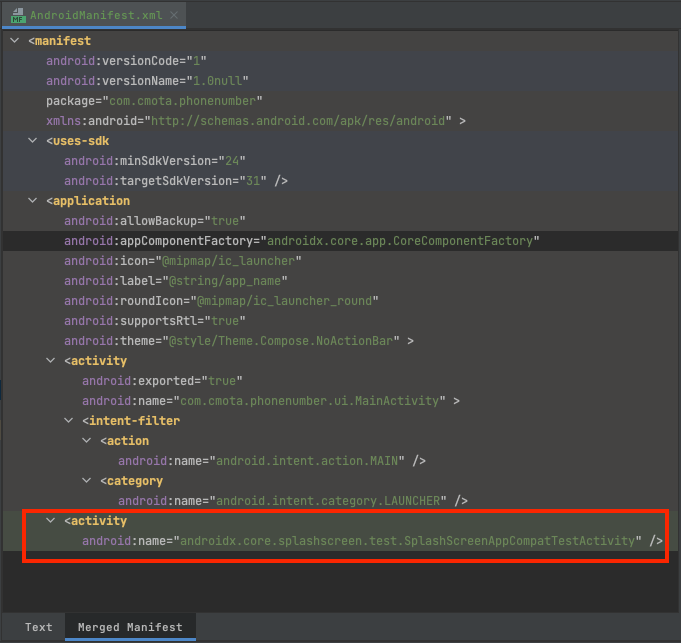Collapse the intent-filter node
The height and width of the screenshot is (643, 681).
click(x=69, y=420)
